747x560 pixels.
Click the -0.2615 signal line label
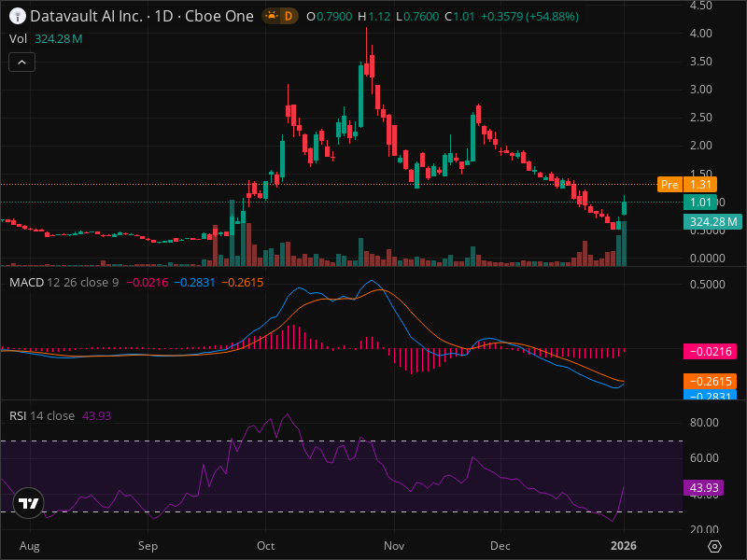click(x=711, y=382)
